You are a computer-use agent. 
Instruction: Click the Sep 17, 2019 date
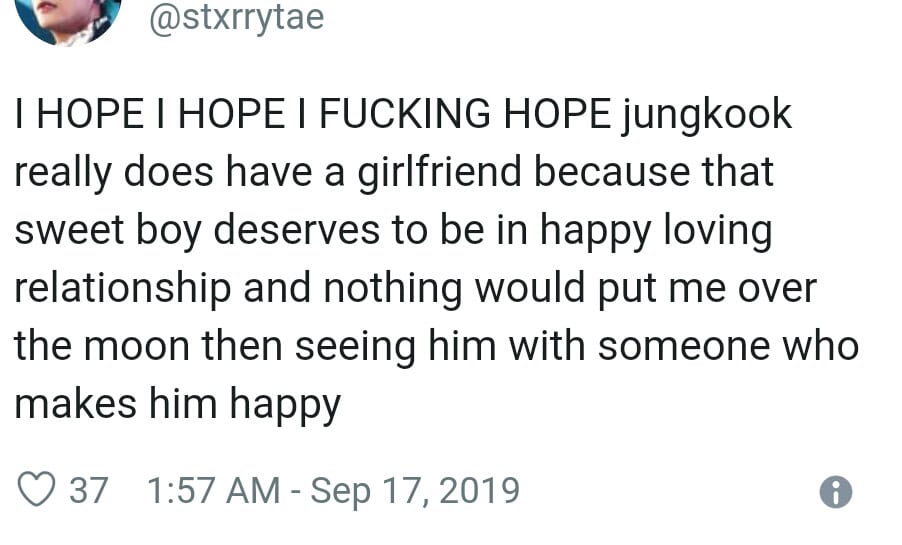pyautogui.click(x=415, y=490)
